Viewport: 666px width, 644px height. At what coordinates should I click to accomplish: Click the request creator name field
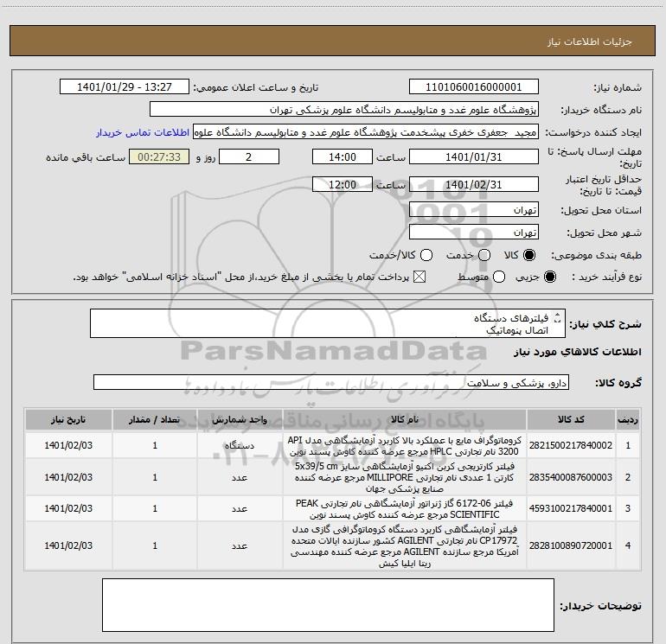365,132
